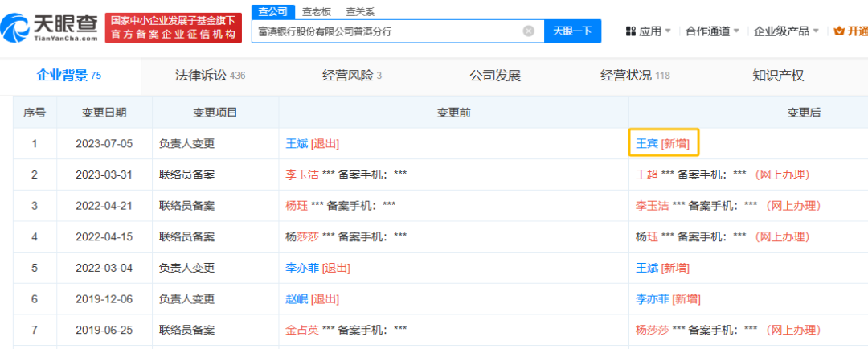The width and height of the screenshot is (868, 349).
Task: Click the crown icon beside 开通
Action: coord(839,31)
